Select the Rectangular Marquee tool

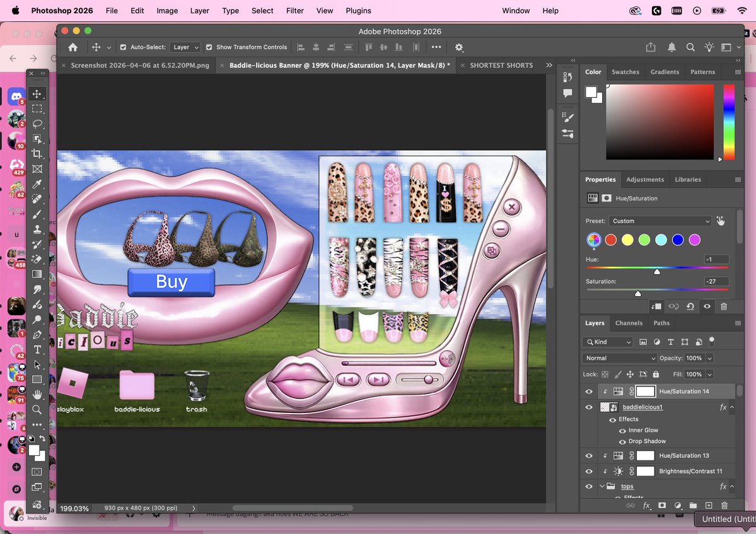click(x=37, y=108)
